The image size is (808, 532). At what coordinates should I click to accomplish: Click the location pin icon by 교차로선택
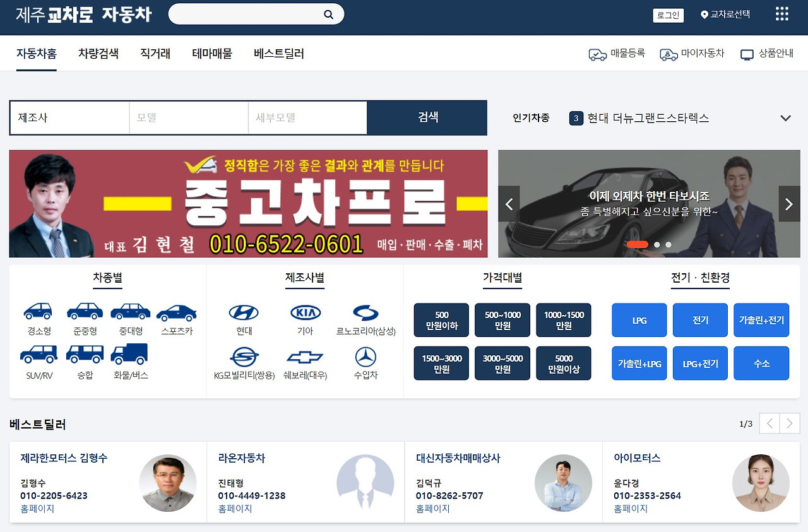(704, 15)
